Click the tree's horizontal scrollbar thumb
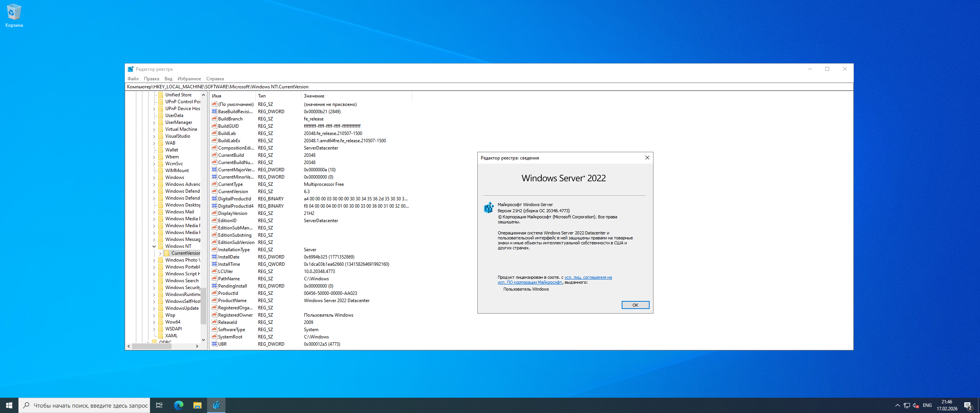The height and width of the screenshot is (413, 980). pos(152,346)
